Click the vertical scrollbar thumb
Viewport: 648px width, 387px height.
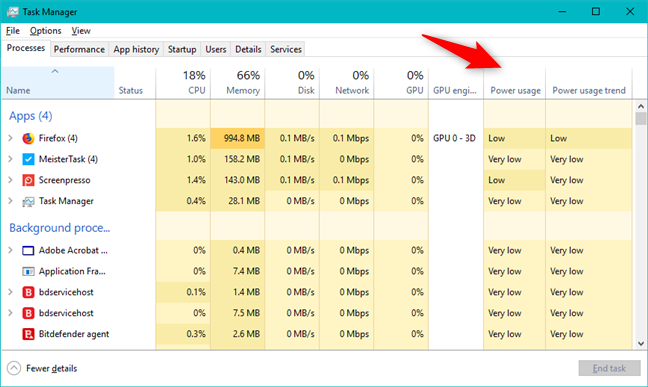click(x=641, y=119)
